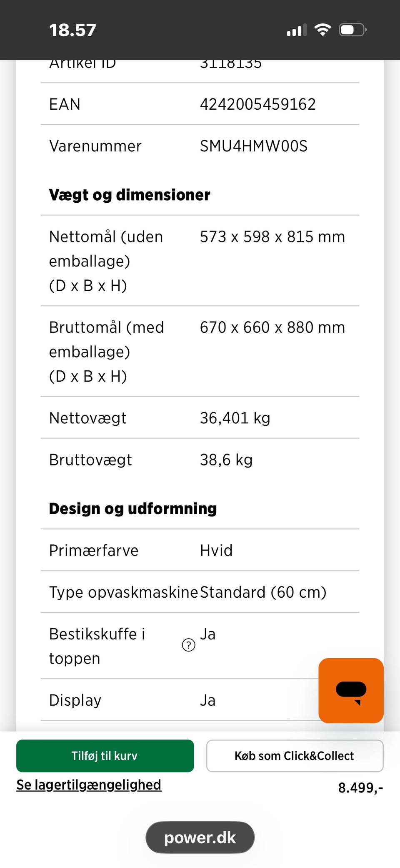Screen dimensions: 400x868
Task: Tap the power.dk address pill
Action: click(x=200, y=837)
